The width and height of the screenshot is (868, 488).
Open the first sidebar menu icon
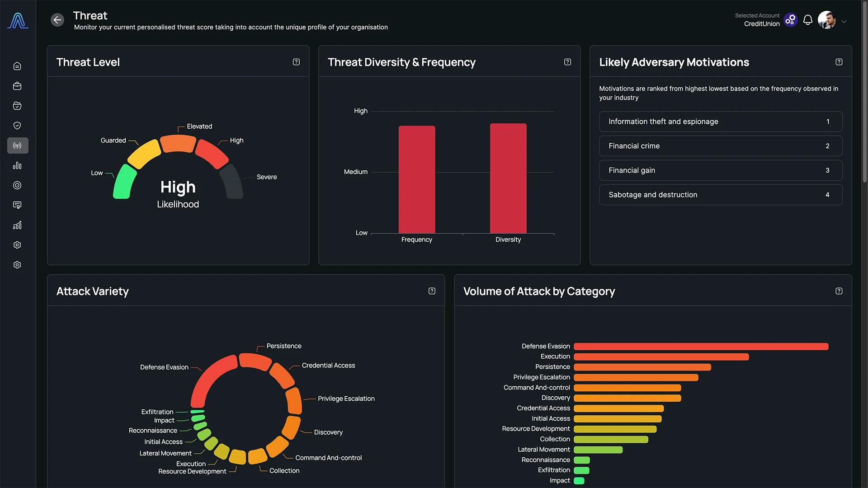coord(17,66)
